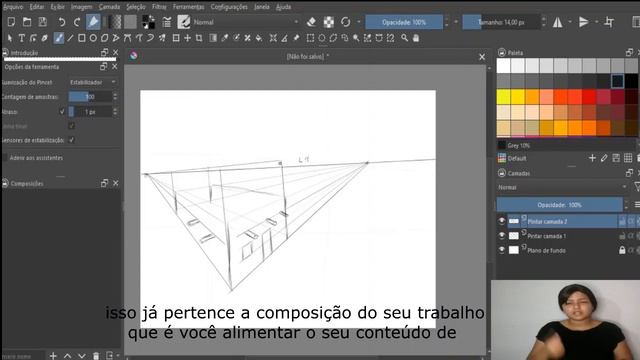Toggle wrap-around mode icon

point(609,22)
